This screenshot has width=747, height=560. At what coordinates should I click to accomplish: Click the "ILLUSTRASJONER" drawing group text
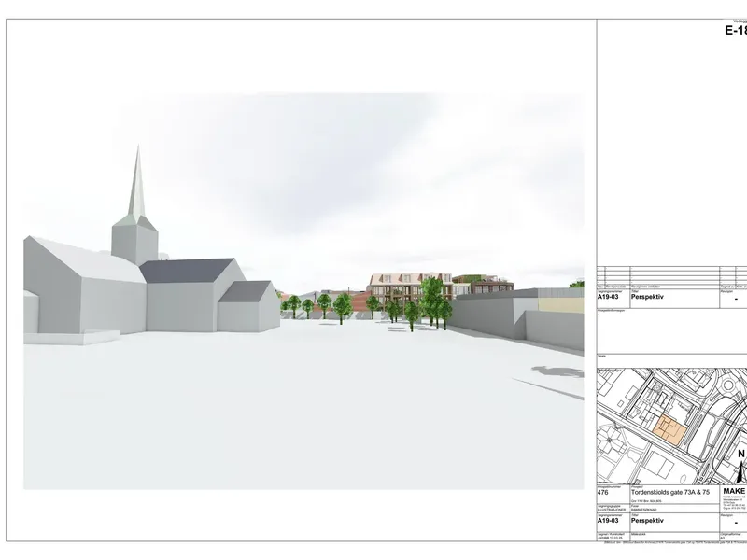(x=612, y=510)
